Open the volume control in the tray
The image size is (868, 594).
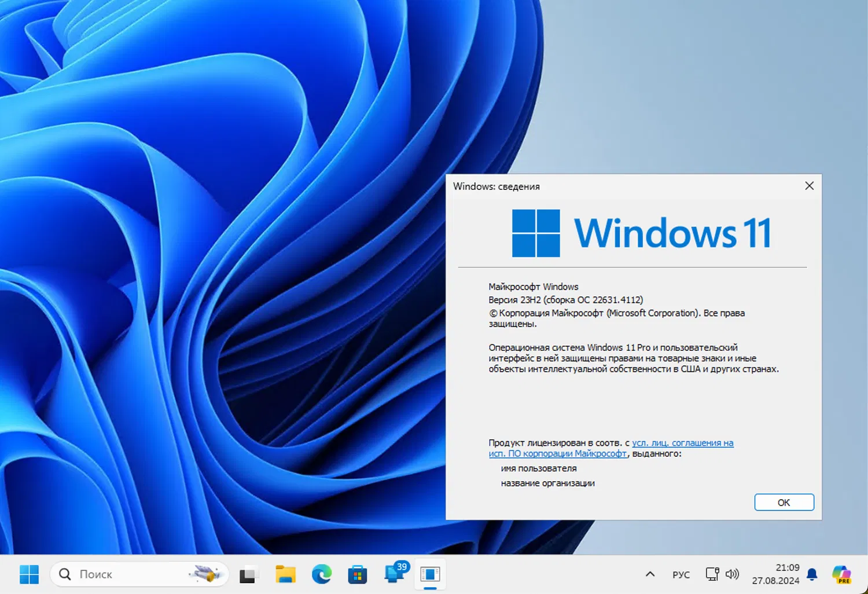click(x=733, y=574)
